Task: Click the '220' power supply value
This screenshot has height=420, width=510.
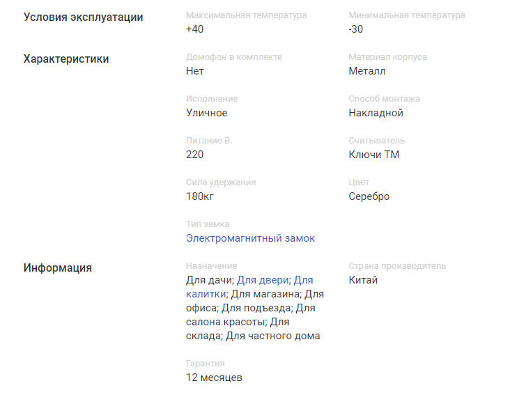Action: coord(194,155)
